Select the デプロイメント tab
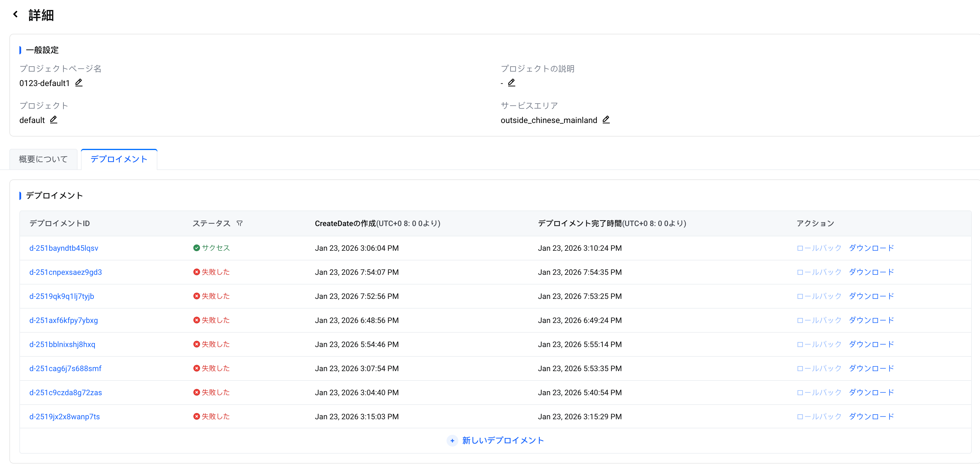This screenshot has height=468, width=980. [119, 159]
